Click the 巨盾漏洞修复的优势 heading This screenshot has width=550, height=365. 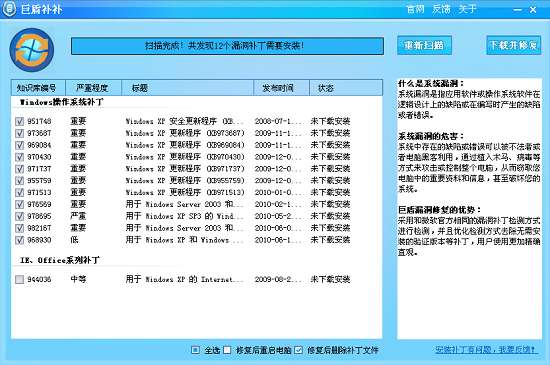439,210
